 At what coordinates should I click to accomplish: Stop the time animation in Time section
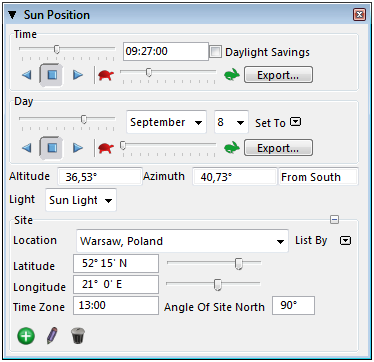pos(51,75)
